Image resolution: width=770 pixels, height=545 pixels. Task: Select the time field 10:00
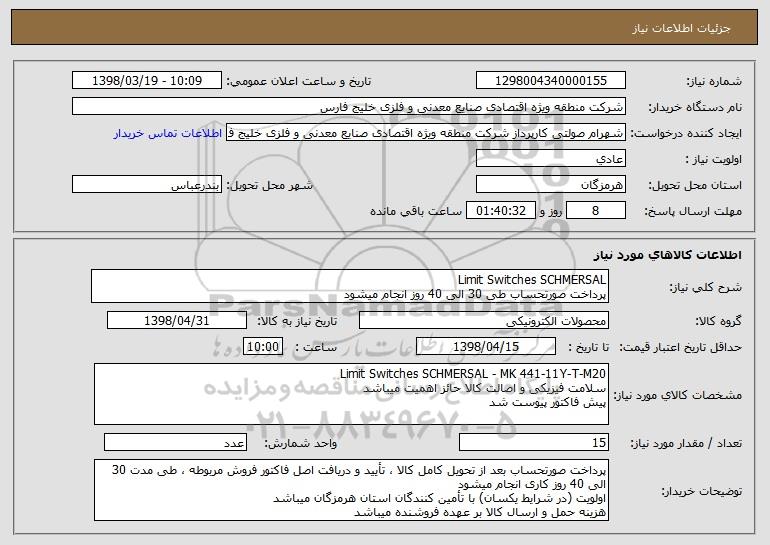tap(263, 346)
